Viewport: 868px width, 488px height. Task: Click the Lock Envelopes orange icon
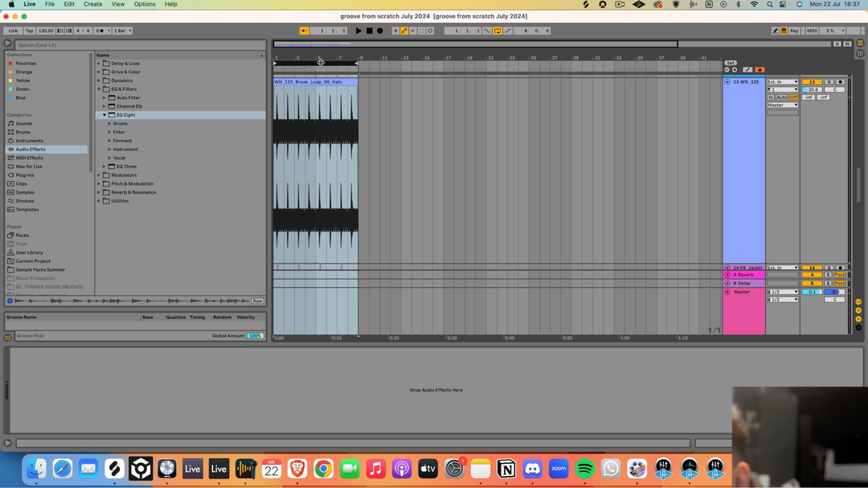(759, 70)
